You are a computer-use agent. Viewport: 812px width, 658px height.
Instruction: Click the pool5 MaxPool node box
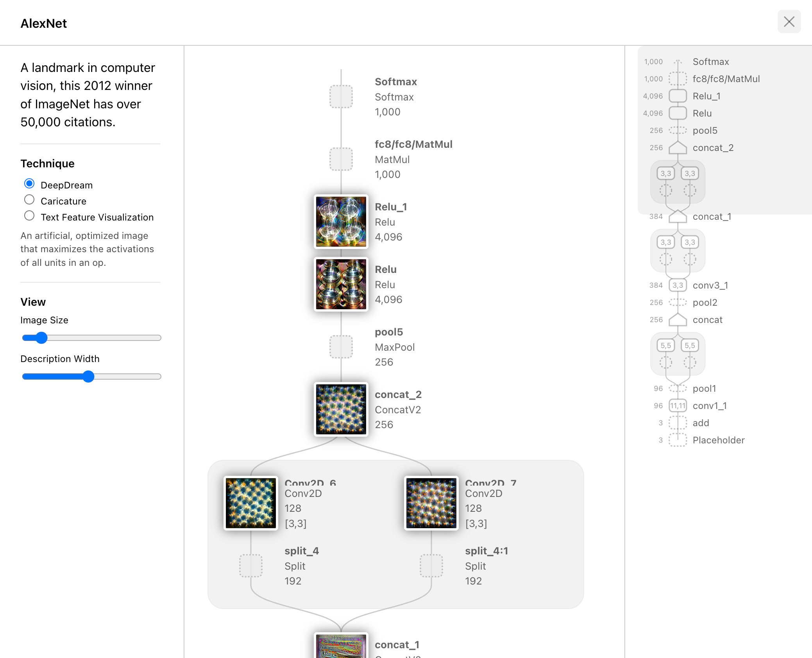point(341,347)
